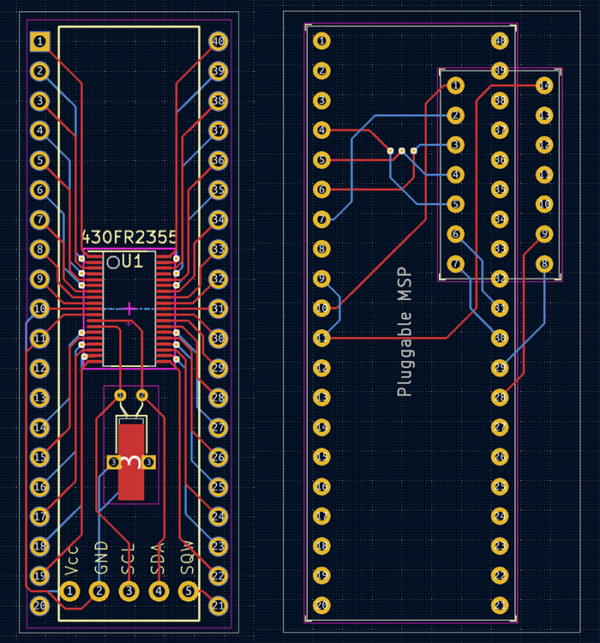Screen dimensions: 600x643
Task: Select square pad 1 at left board's top-left
Action: click(x=40, y=42)
